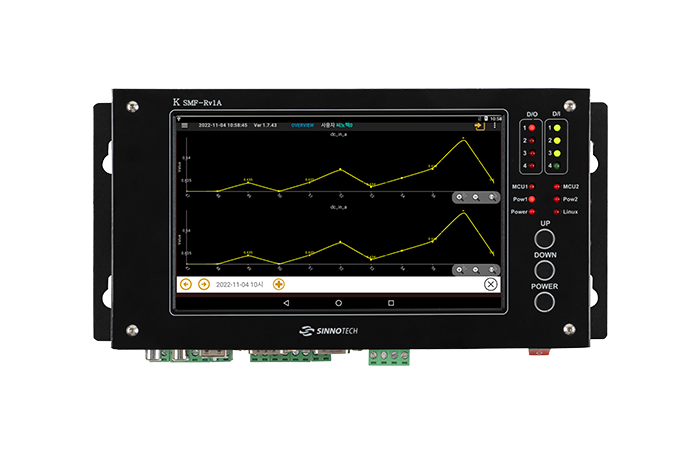Go to previous time with left arrow
The image size is (700, 453).
click(x=186, y=284)
